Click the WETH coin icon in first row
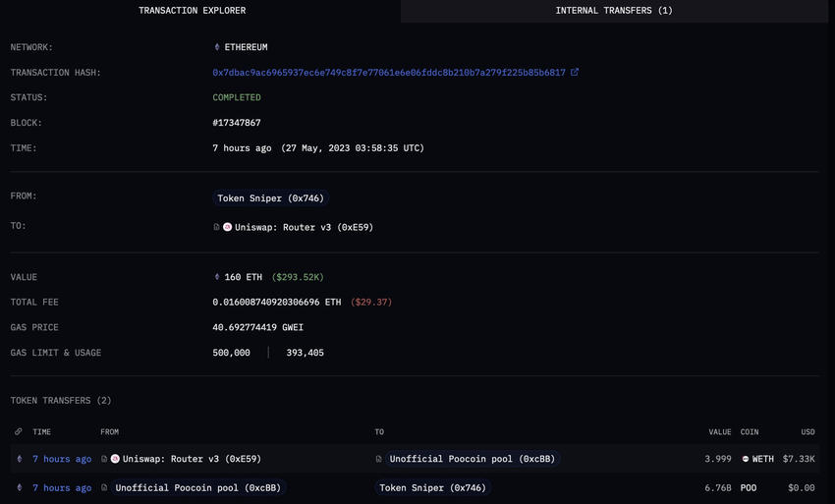 [746, 459]
